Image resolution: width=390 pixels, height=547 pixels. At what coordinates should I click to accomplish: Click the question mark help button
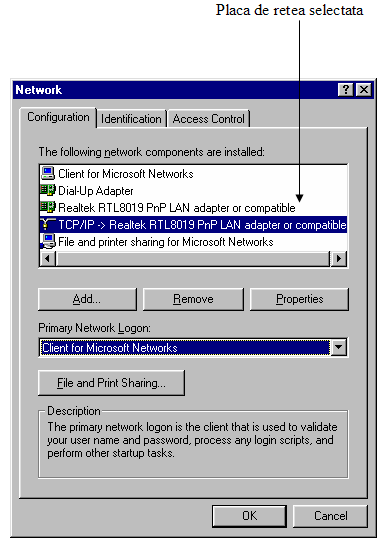346,90
